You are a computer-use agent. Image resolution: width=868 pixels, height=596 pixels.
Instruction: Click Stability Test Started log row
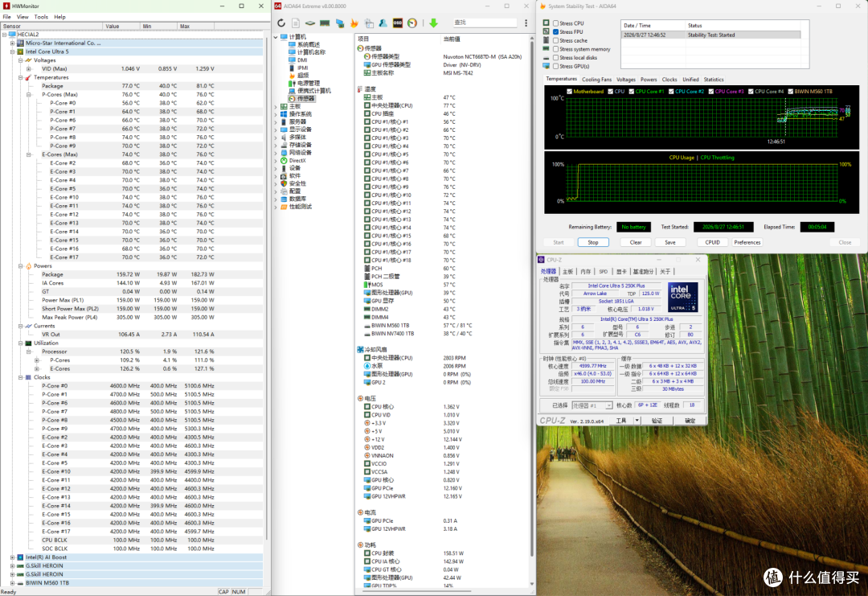[710, 35]
